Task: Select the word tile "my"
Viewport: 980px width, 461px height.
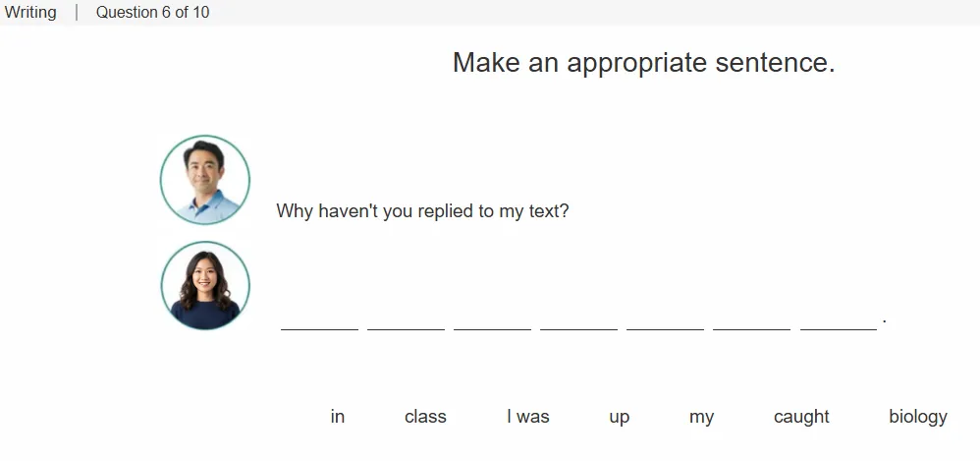Action: (x=701, y=418)
